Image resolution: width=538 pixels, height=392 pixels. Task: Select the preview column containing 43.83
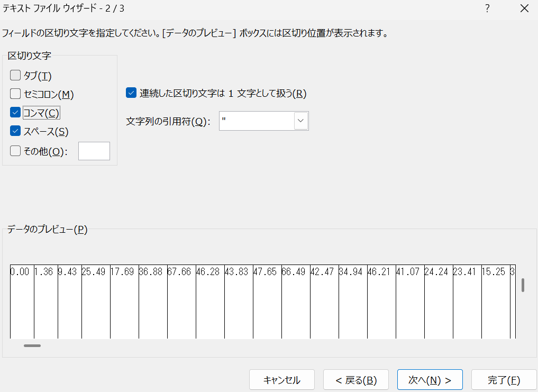239,302
